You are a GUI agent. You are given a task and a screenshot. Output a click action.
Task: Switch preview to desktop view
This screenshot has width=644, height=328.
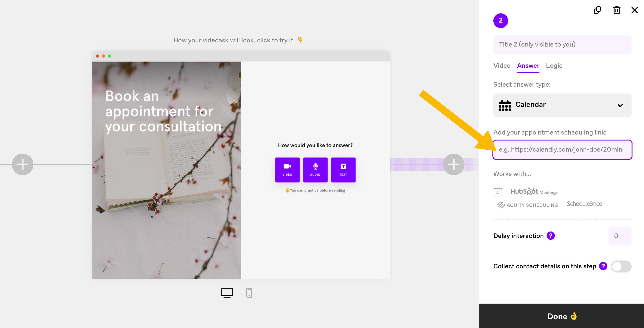pos(227,293)
